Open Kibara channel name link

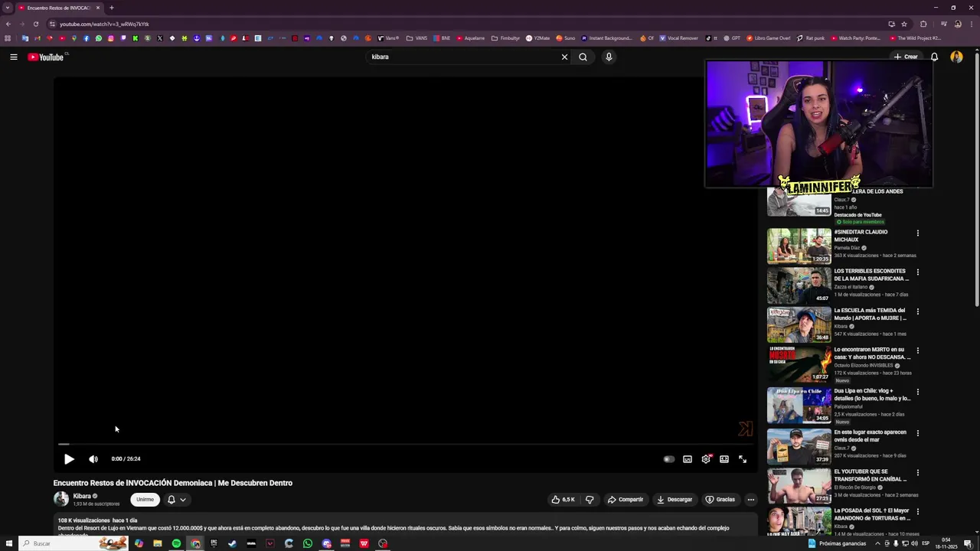pos(82,496)
